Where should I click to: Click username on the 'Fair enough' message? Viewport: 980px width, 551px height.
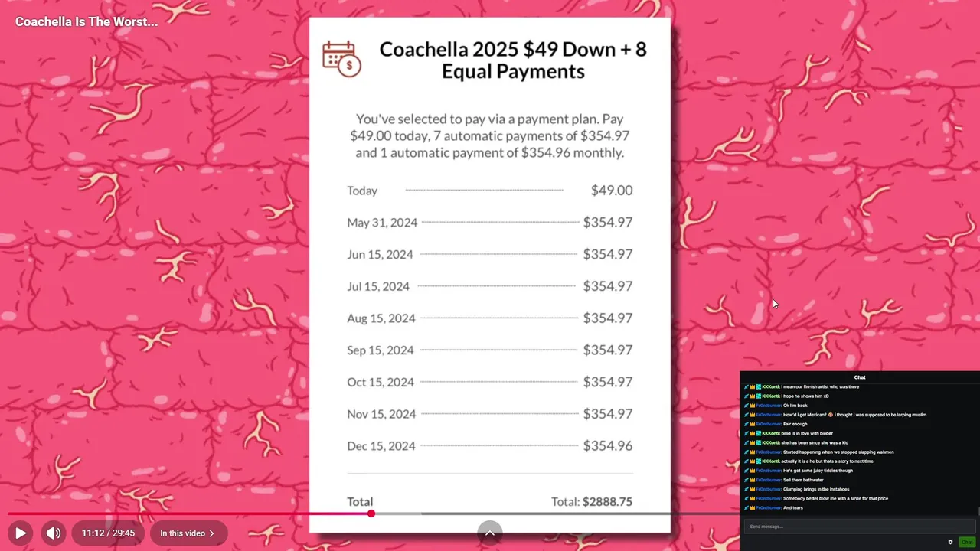pyautogui.click(x=768, y=424)
